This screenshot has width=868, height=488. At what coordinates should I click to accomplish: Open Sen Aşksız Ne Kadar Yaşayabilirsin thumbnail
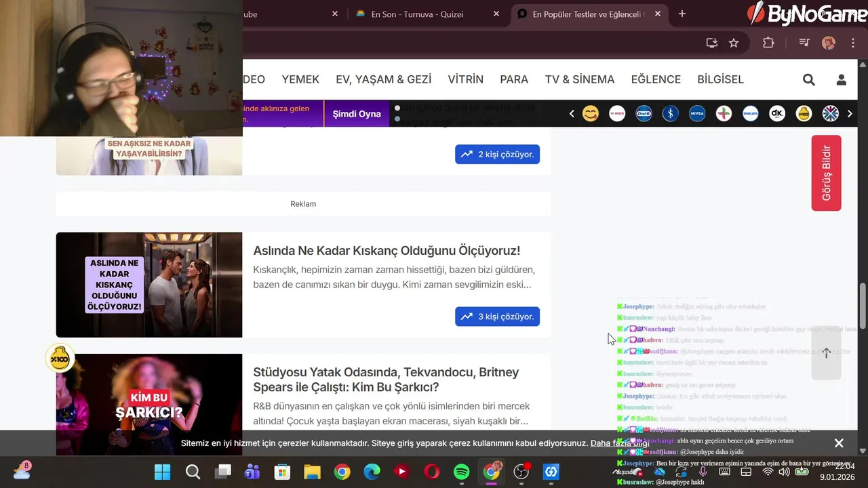149,155
